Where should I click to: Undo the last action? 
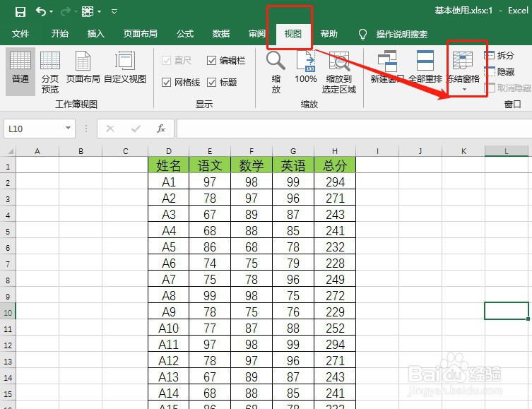(41, 12)
